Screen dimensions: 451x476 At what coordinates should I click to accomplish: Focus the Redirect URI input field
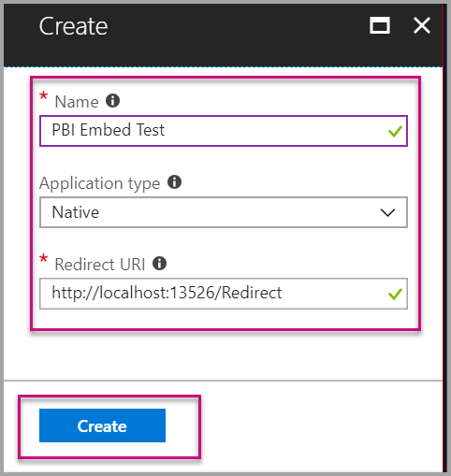coord(224,294)
